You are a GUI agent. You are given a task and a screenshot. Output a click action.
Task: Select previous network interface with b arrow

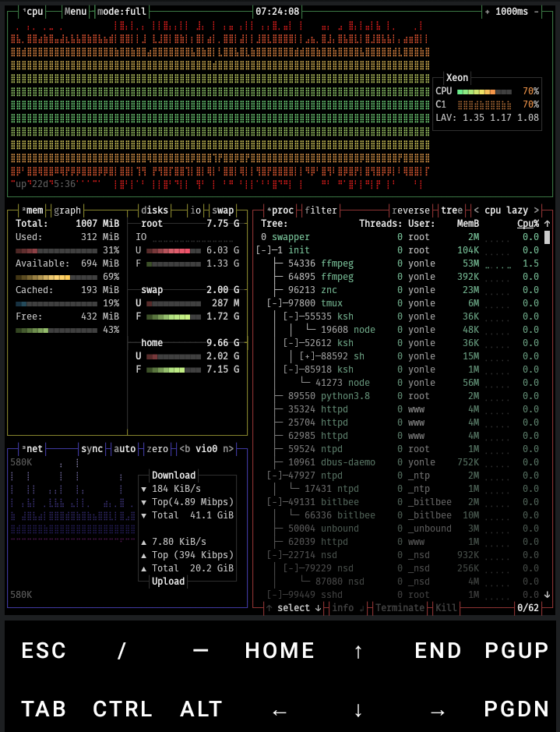(x=185, y=449)
